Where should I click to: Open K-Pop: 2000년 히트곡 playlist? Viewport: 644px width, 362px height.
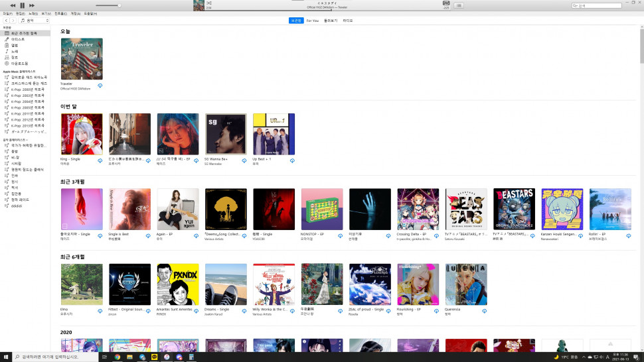tap(25, 90)
